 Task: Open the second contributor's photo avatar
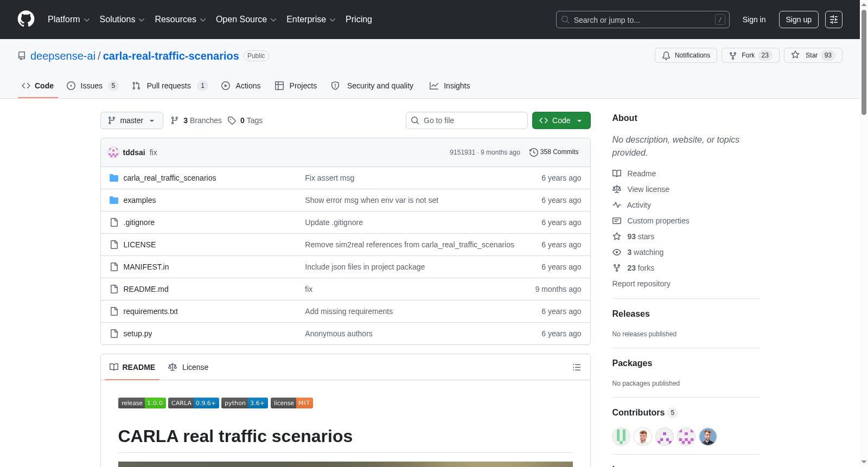[643, 437]
